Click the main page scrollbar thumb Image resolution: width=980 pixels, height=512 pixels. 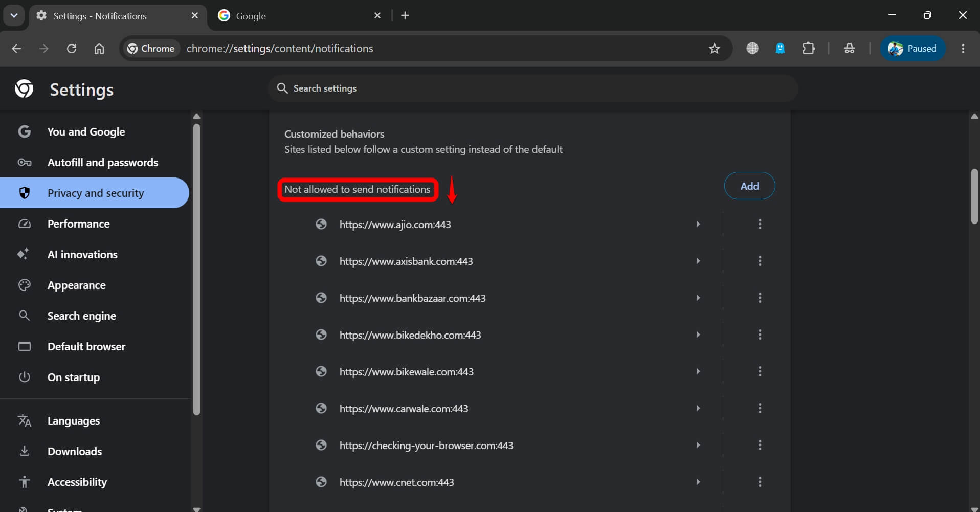(974, 196)
